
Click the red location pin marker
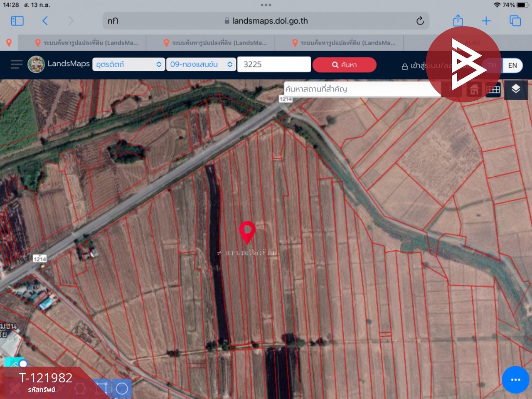click(247, 232)
